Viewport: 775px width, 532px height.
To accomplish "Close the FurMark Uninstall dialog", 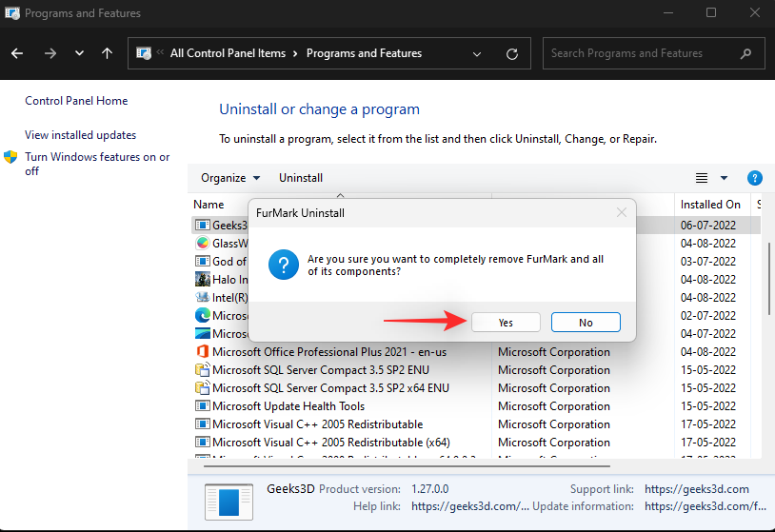I will (622, 212).
